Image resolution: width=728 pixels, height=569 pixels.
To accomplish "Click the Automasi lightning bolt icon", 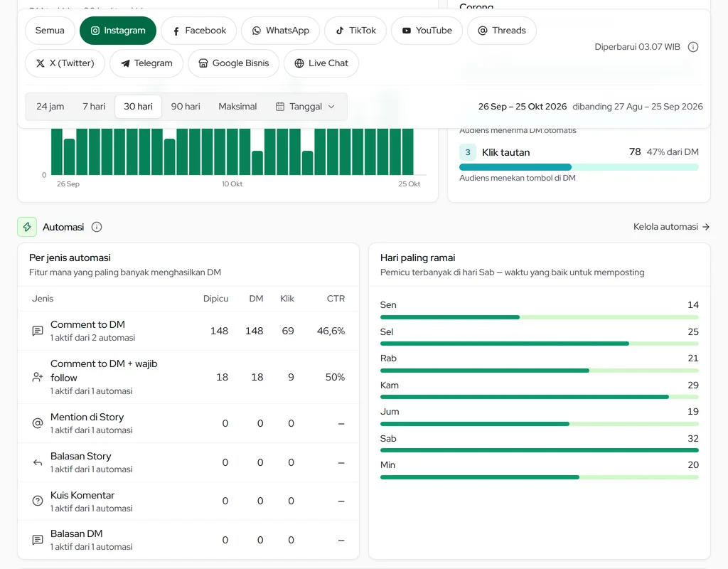I will pyautogui.click(x=27, y=227).
